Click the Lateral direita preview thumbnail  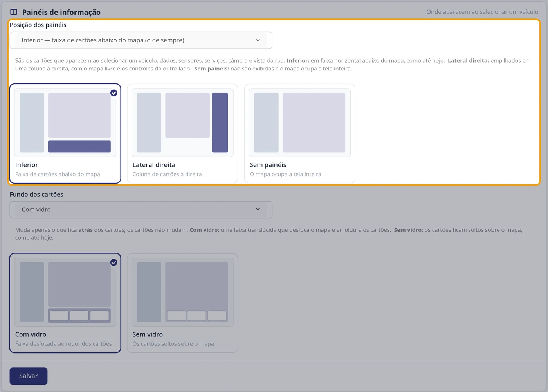point(182,123)
